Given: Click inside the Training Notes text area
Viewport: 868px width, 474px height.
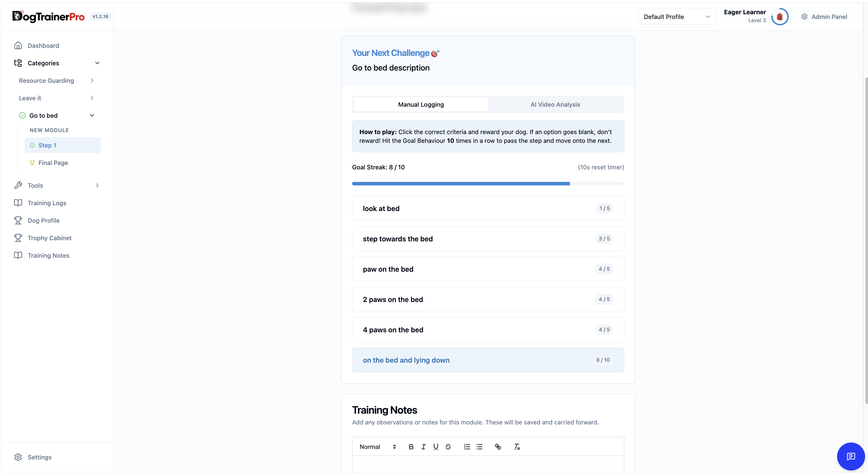Looking at the screenshot, I should click(x=488, y=464).
